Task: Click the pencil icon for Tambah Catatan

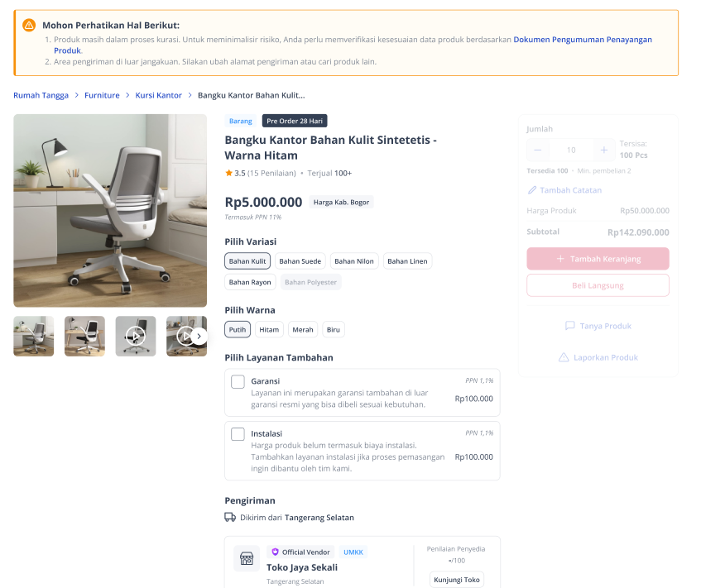Action: [532, 190]
